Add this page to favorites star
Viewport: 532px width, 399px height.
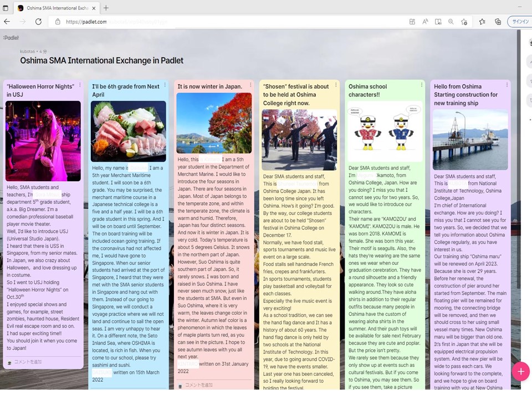(x=464, y=22)
